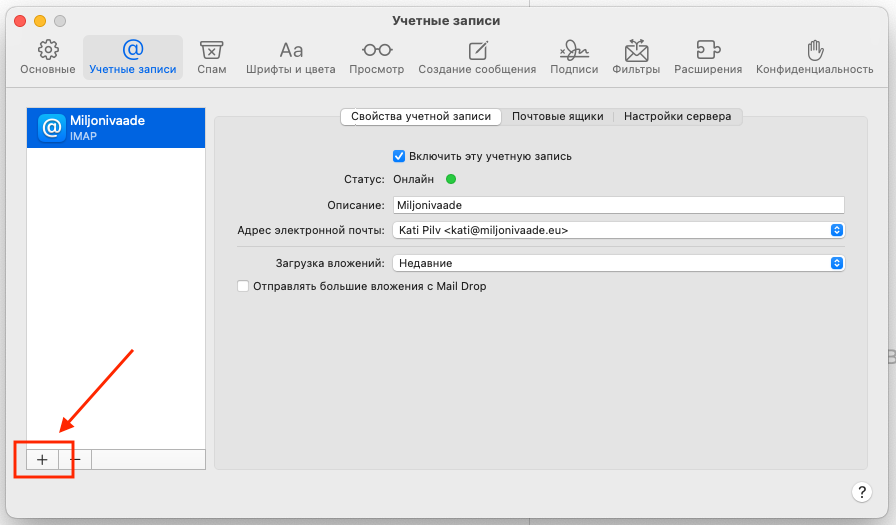The height and width of the screenshot is (525, 896).
Task: Open Конфиденциальность (Privacy) settings
Action: pyautogui.click(x=814, y=57)
